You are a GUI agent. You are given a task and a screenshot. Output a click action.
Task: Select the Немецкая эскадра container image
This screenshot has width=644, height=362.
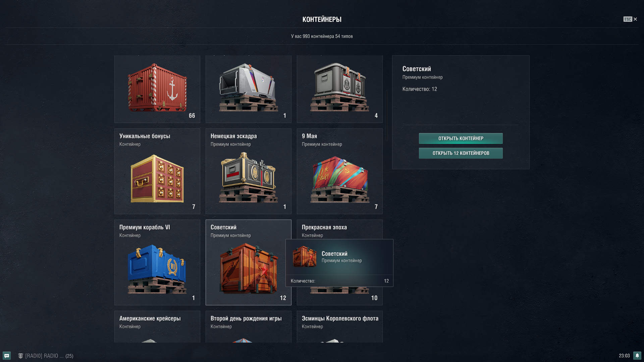coord(248,178)
